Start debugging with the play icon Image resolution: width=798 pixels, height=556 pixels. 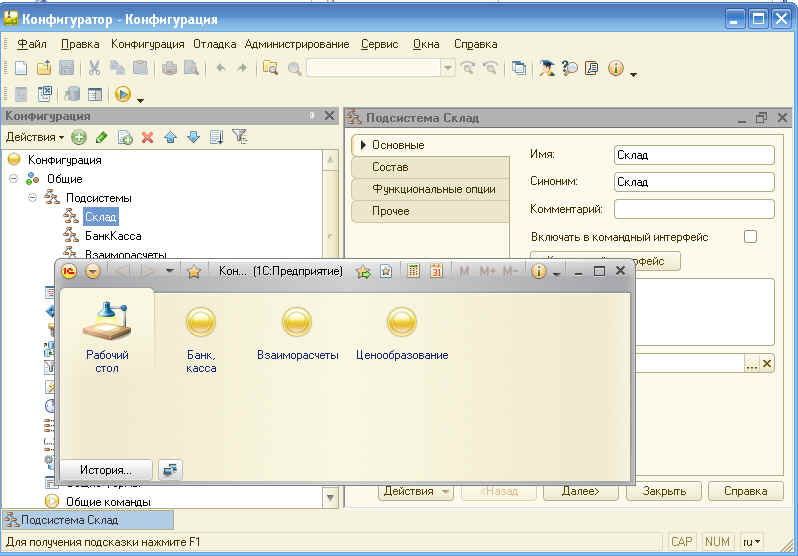coord(123,94)
